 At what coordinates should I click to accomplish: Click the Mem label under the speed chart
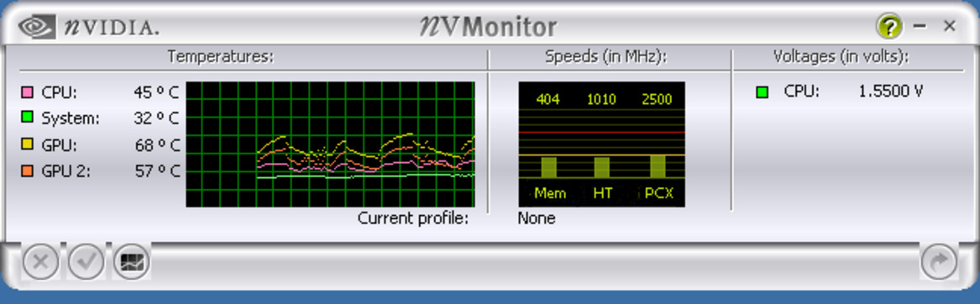click(x=550, y=193)
